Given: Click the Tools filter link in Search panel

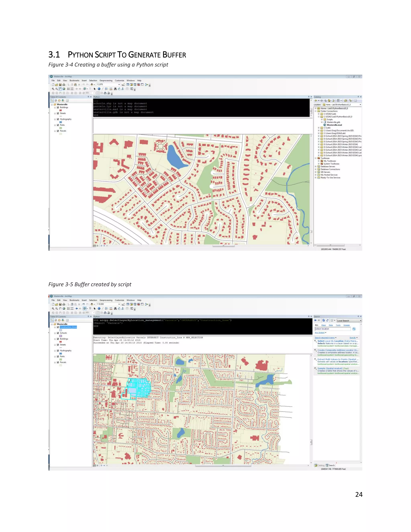Looking at the screenshot, I should [x=338, y=325].
